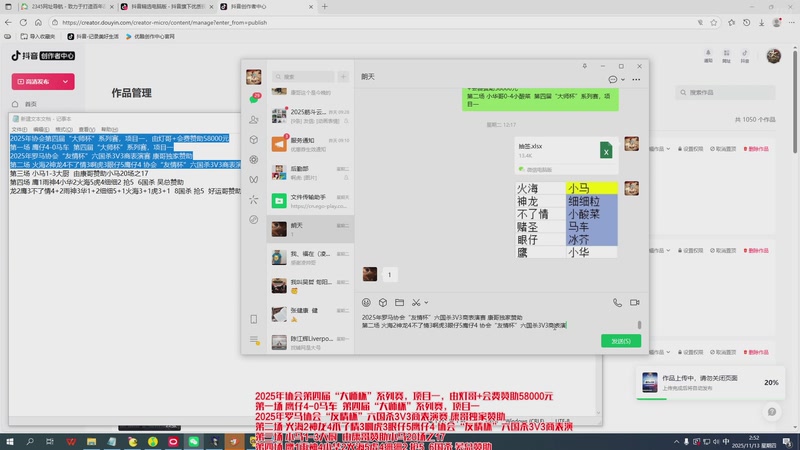
Task: Click the plus button beside WeChat search
Action: click(343, 77)
